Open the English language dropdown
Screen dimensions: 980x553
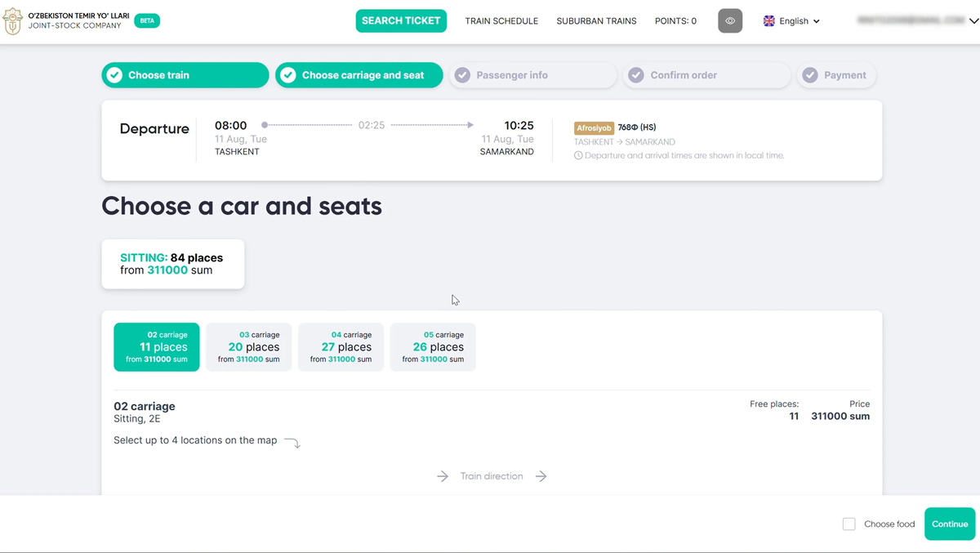coord(791,21)
